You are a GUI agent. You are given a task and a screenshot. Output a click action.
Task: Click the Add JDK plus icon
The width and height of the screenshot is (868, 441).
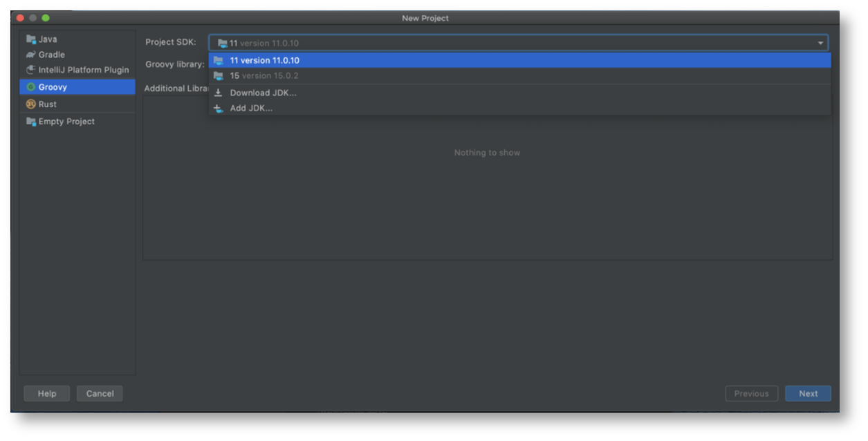219,109
